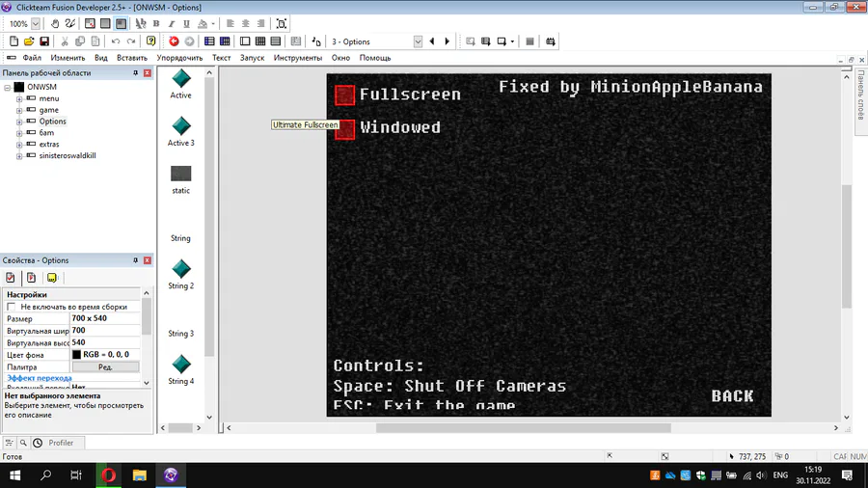868x488 pixels.
Task: Open the 100% zoom dropdown
Action: [x=36, y=24]
